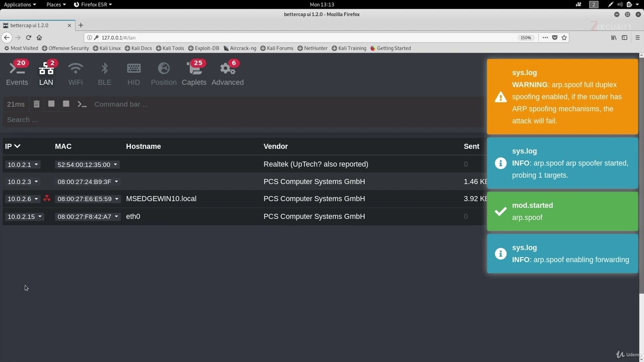Viewport: 644px width, 362px height.
Task: Open the Applications menu
Action: [x=20, y=5]
